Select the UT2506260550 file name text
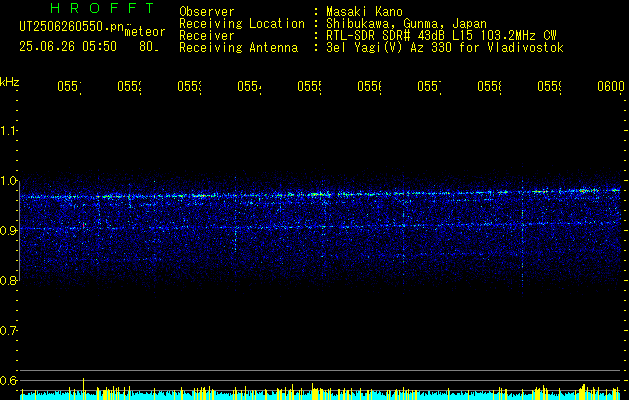Viewport: 629px width, 400px height. tap(71, 27)
